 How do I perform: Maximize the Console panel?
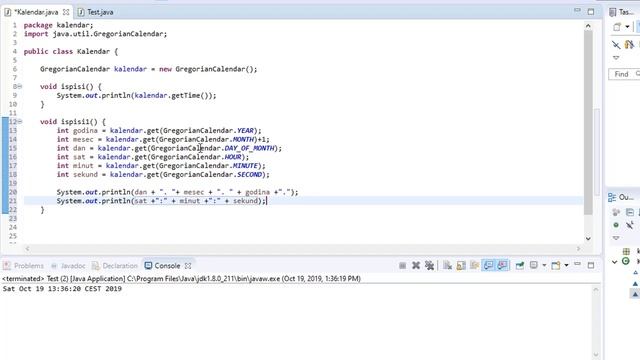tap(591, 265)
